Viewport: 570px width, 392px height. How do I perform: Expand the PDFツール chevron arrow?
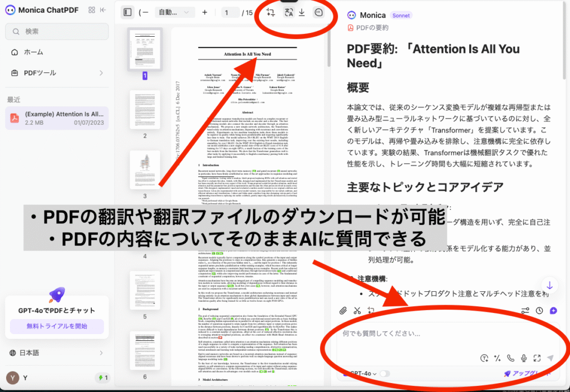pos(101,73)
